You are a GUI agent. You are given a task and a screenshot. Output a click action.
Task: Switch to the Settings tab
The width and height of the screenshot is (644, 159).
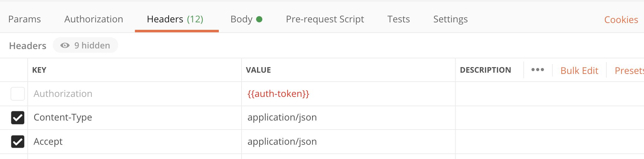click(x=450, y=19)
